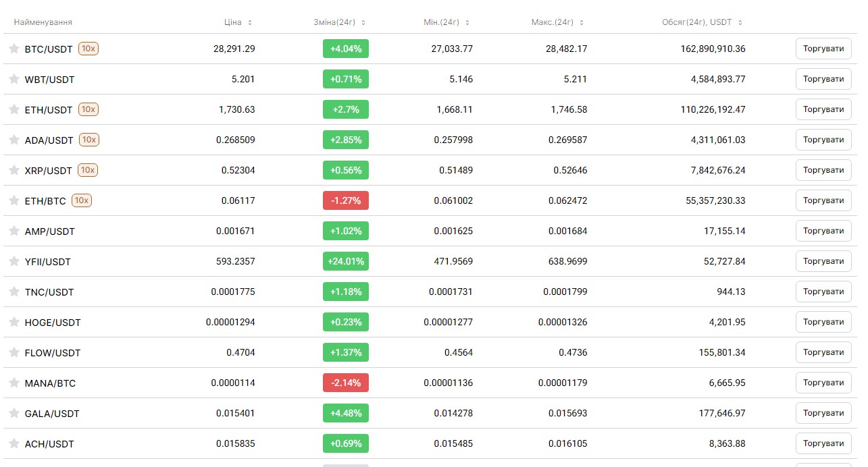The width and height of the screenshot is (868, 467).
Task: Click the 10x badge next to ETH/BTC
Action: coord(82,200)
